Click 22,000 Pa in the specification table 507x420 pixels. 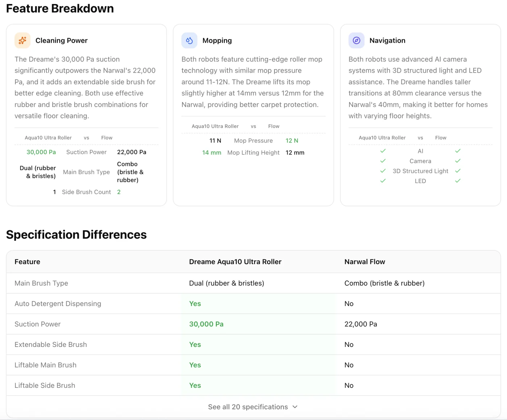pyautogui.click(x=361, y=324)
